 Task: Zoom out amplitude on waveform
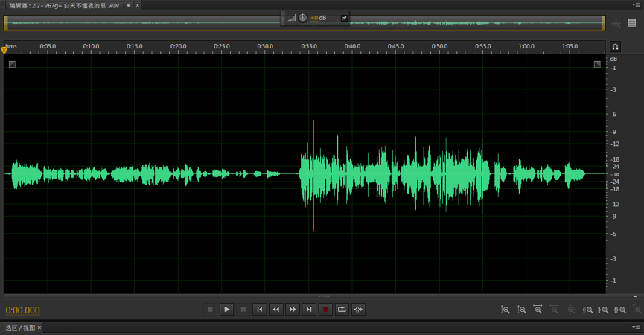522,310
